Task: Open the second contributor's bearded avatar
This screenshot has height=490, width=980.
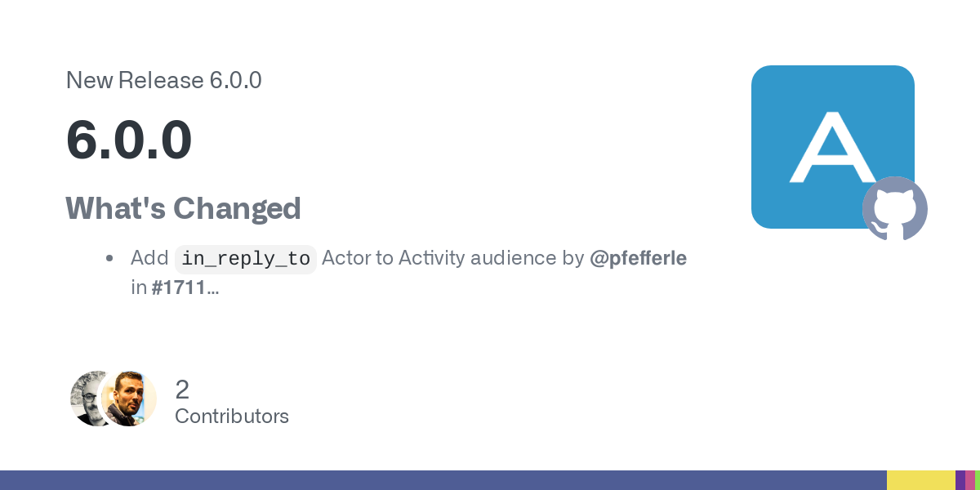Action: click(x=131, y=398)
